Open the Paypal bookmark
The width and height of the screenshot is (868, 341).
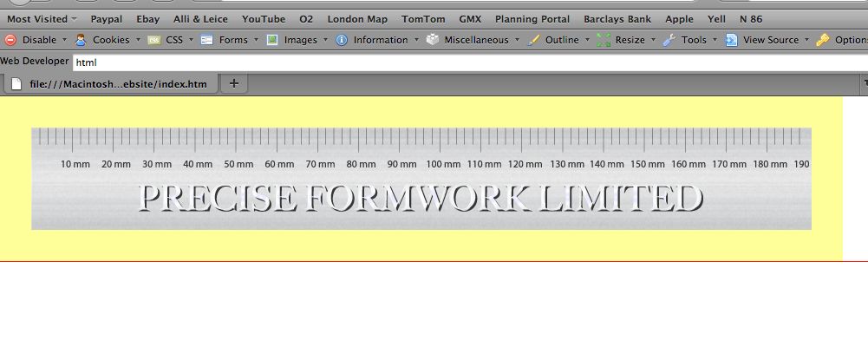point(107,19)
